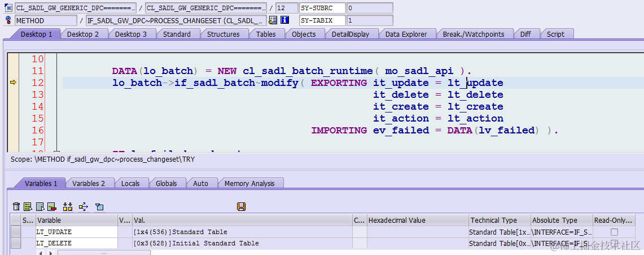Click the program list icon before first field
The image size is (644, 255).
(8, 8)
